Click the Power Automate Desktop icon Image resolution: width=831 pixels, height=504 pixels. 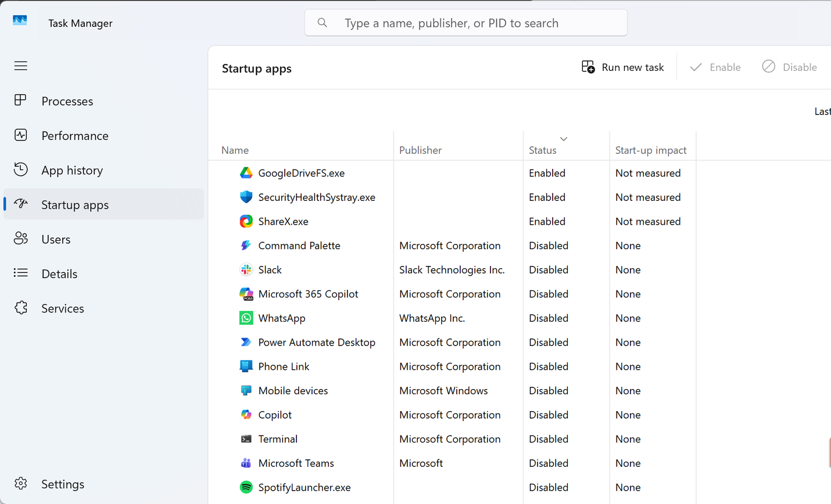(246, 342)
